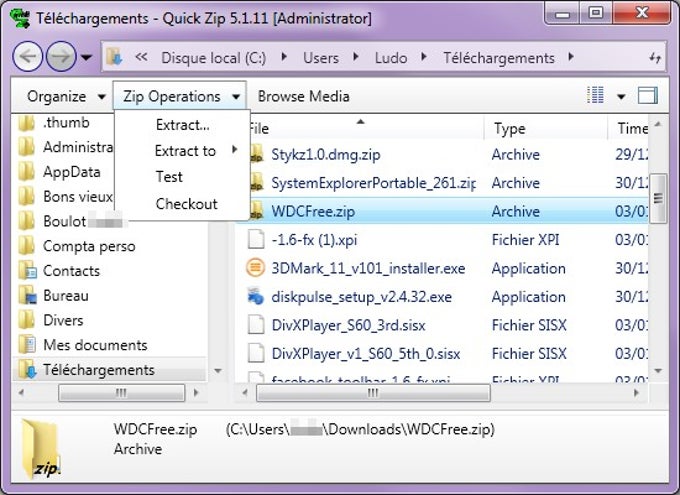Screen dimensions: 680x495
Task: Expand arrow after Téléchargements breadcrumb
Action: tap(571, 57)
